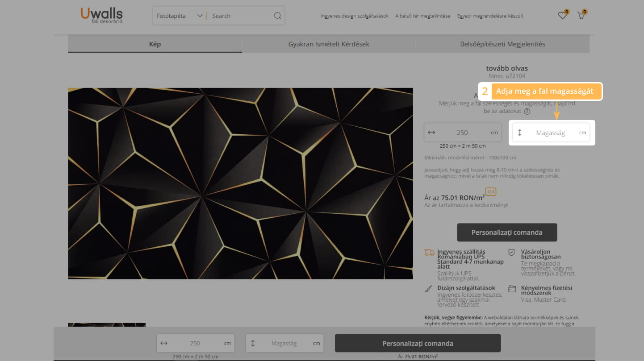Open A belső tér megtekintése link
The width and height of the screenshot is (644, 361).
click(x=422, y=16)
